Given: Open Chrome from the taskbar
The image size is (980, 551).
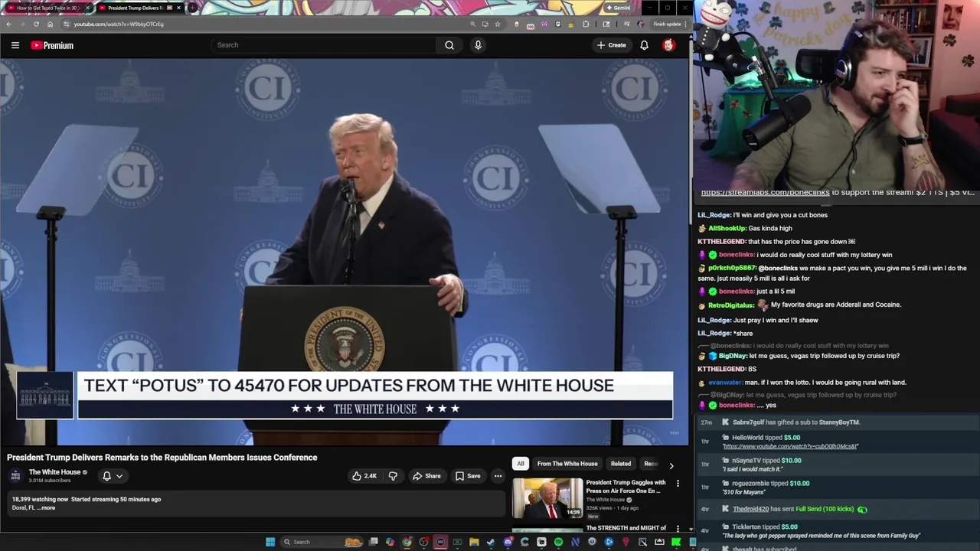Looking at the screenshot, I should pos(407,542).
